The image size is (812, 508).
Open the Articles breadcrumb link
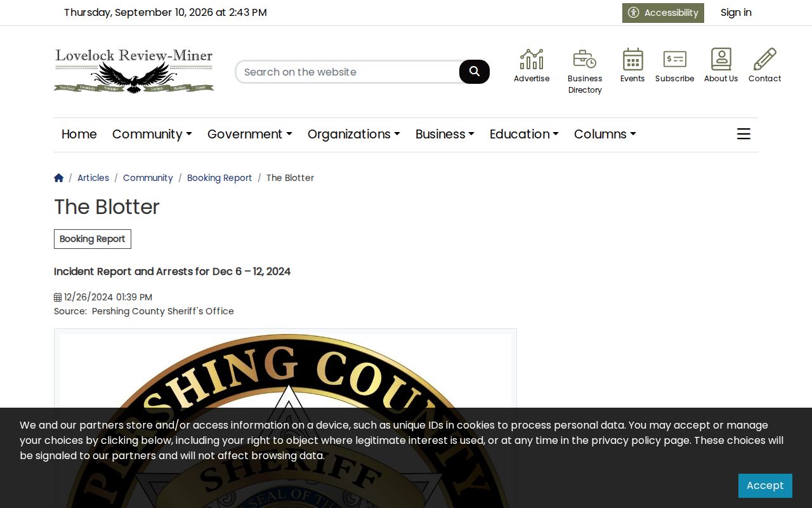(x=93, y=178)
